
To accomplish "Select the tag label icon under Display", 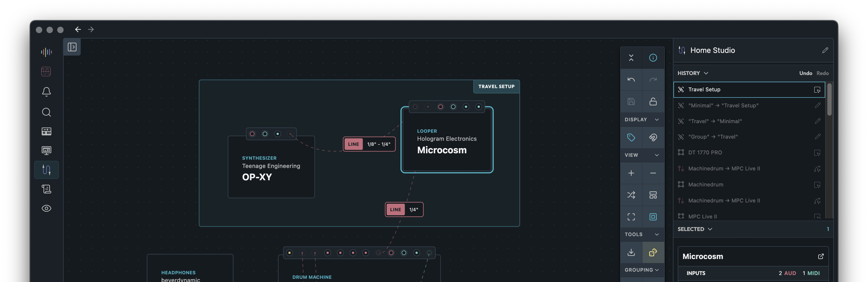I will (x=631, y=137).
